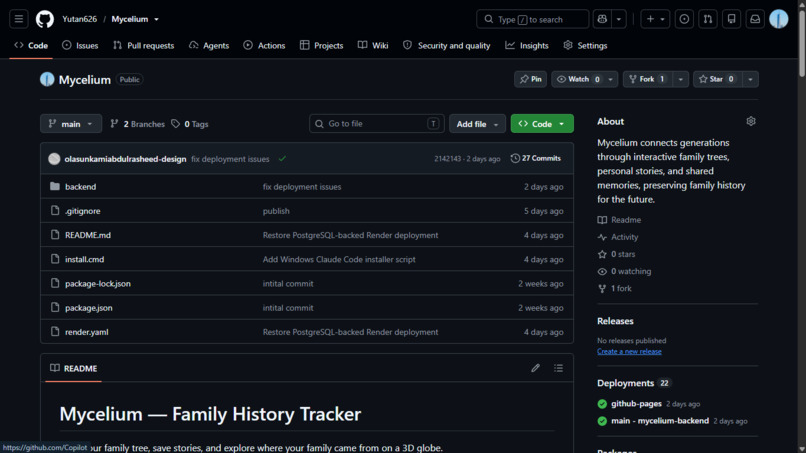Switch to Security and quality tab

point(447,45)
